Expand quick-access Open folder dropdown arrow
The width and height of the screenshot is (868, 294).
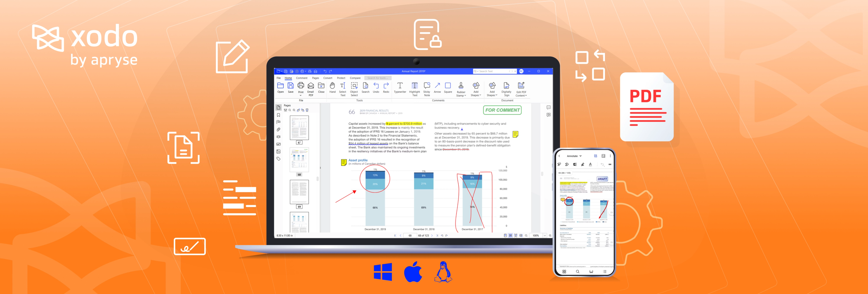click(282, 71)
